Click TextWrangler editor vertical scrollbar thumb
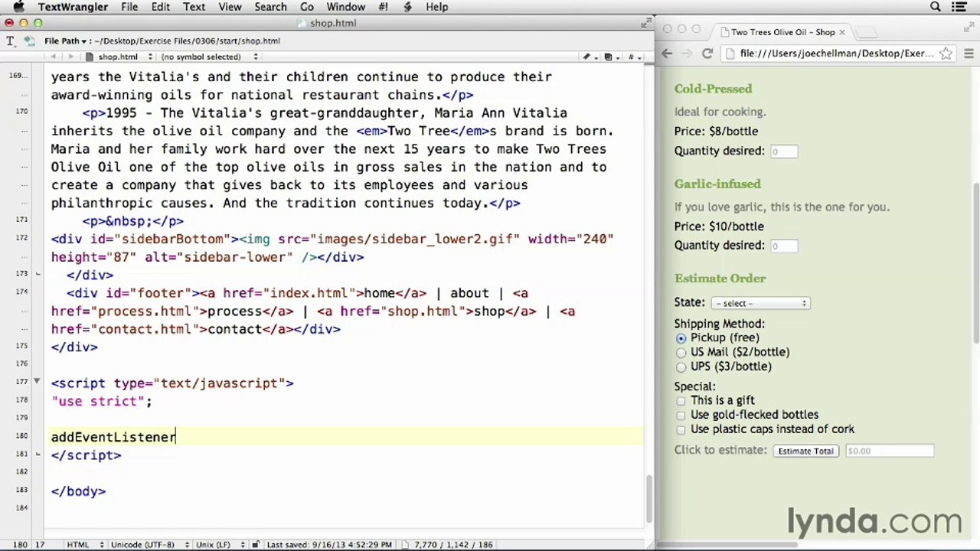 pyautogui.click(x=650, y=497)
